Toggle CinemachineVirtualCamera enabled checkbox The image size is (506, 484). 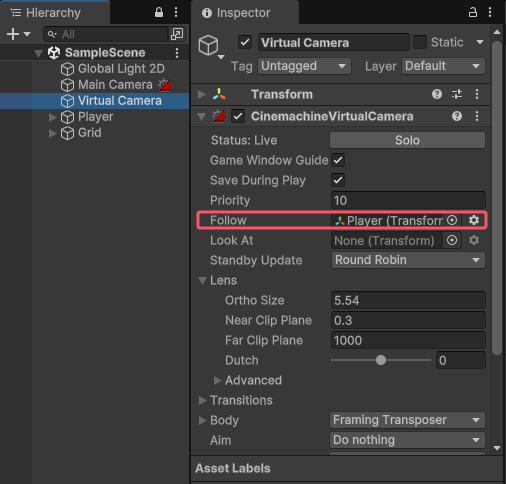click(238, 116)
